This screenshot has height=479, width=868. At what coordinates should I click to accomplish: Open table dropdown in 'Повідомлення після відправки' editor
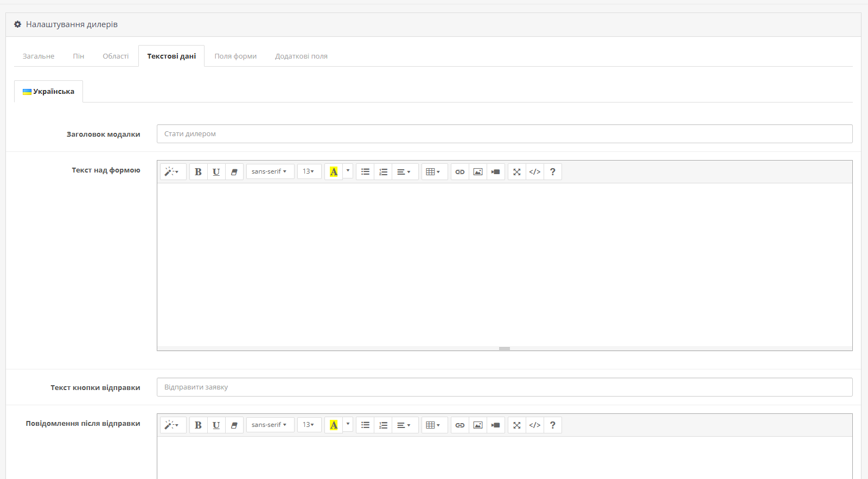[x=435, y=425]
